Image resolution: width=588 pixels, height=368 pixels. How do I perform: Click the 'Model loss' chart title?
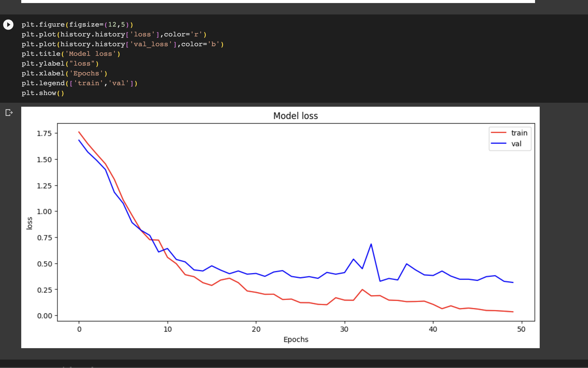click(x=295, y=116)
